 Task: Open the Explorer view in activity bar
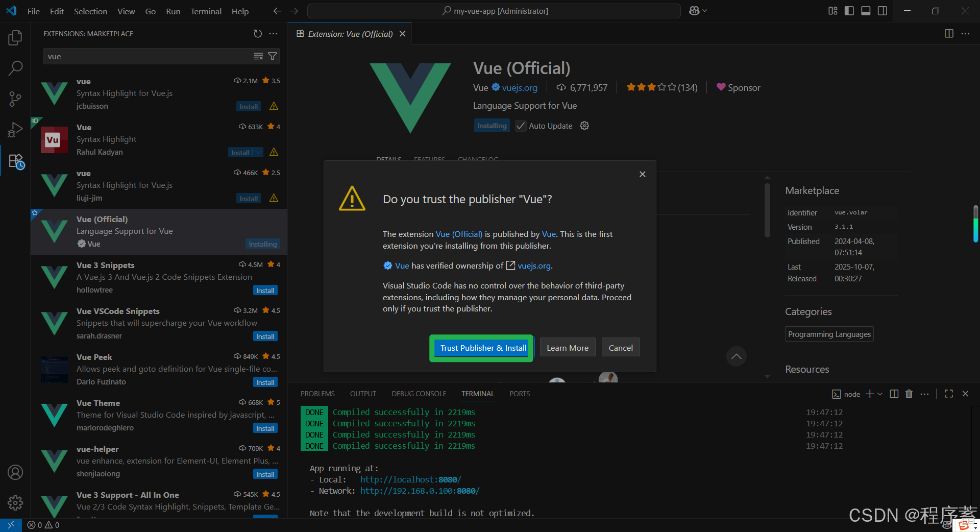[15, 38]
